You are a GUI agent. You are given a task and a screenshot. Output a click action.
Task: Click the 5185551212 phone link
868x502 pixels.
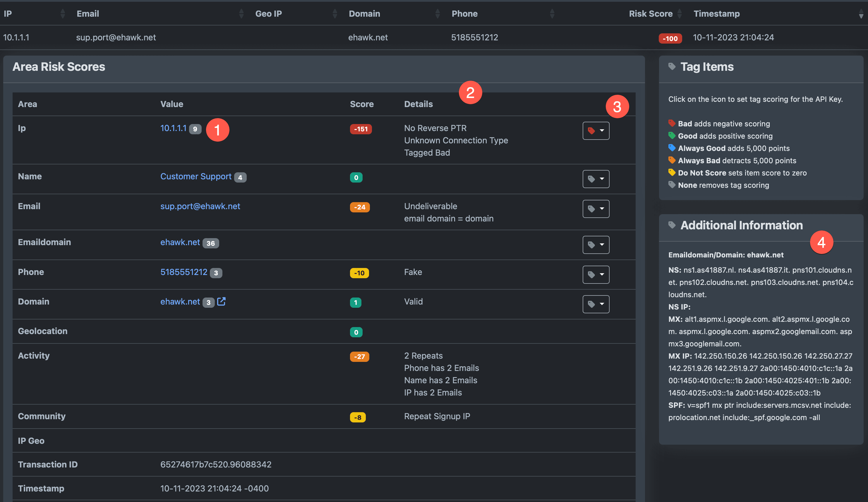(x=183, y=272)
